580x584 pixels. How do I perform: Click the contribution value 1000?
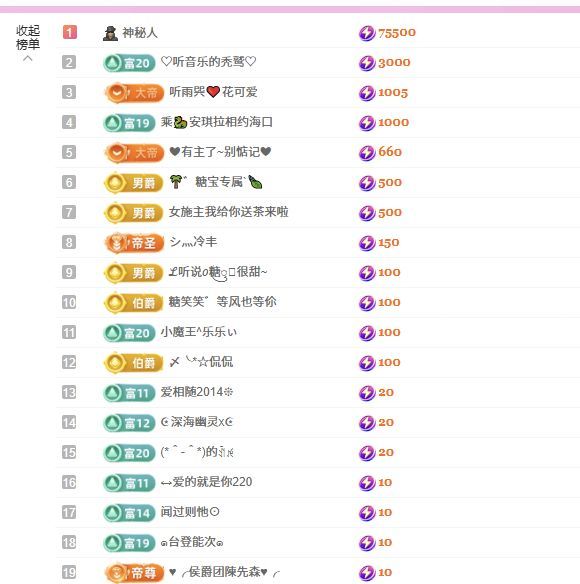393,123
